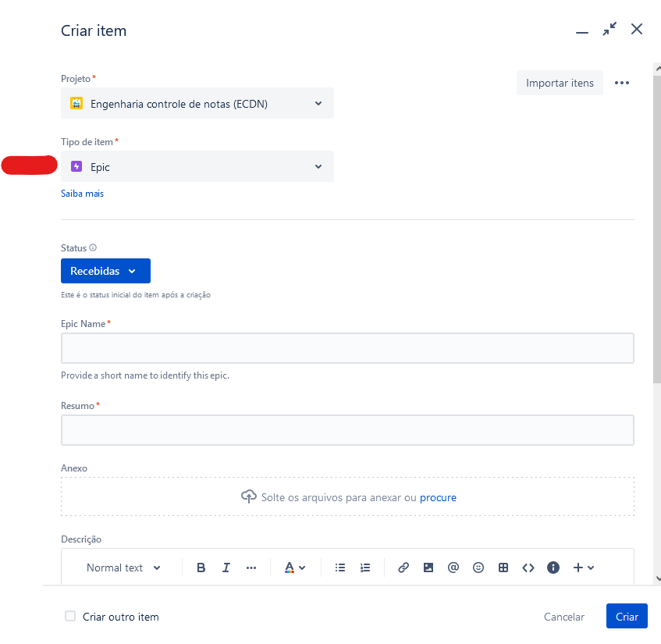Insert a code snippet
The height and width of the screenshot is (644, 661).
point(528,568)
